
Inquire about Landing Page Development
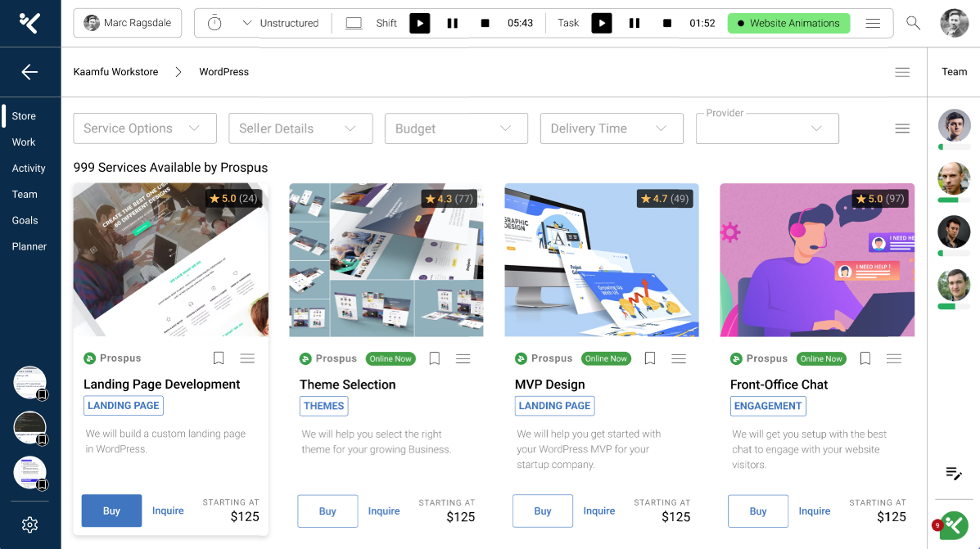point(168,511)
